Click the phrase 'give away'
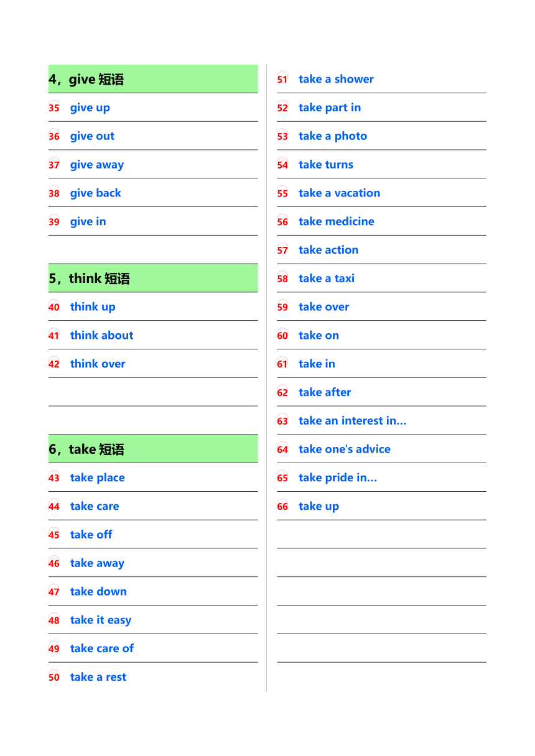 [x=97, y=165]
